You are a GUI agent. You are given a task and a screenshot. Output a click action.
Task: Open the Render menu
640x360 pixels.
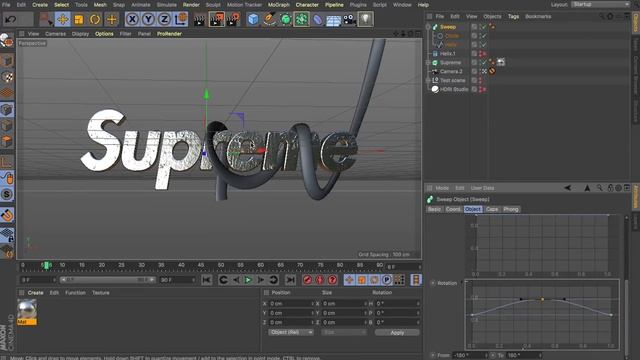point(191,5)
